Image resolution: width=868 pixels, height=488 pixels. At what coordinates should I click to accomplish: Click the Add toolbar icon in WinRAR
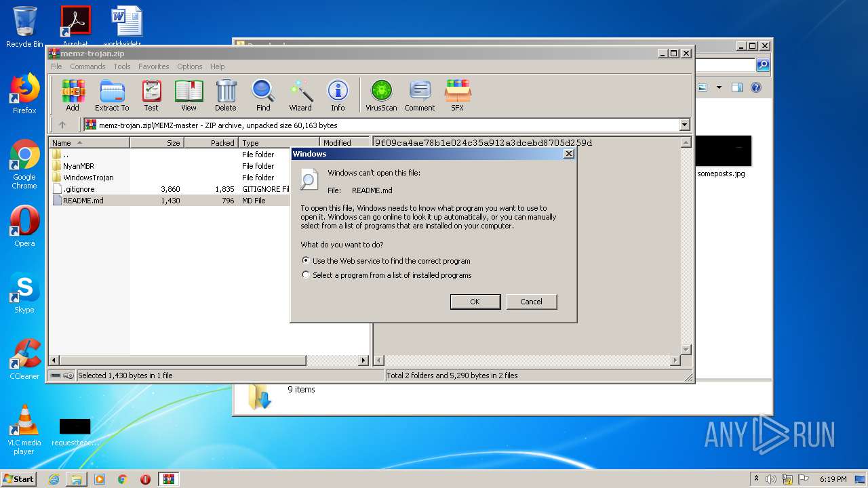coord(73,96)
